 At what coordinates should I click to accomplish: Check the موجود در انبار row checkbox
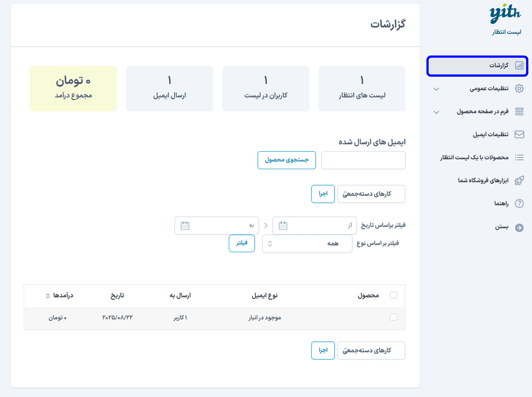coord(394,317)
